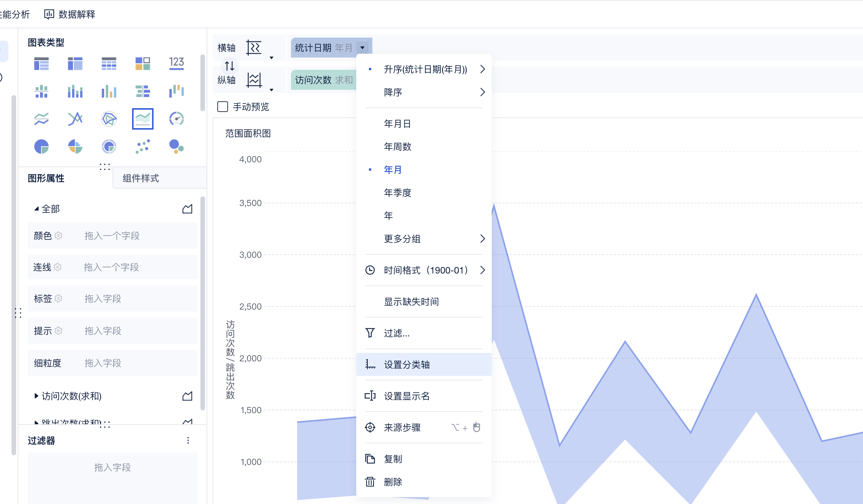Choose 删除 from the context menu
This screenshot has height=504, width=863.
coord(393,482)
